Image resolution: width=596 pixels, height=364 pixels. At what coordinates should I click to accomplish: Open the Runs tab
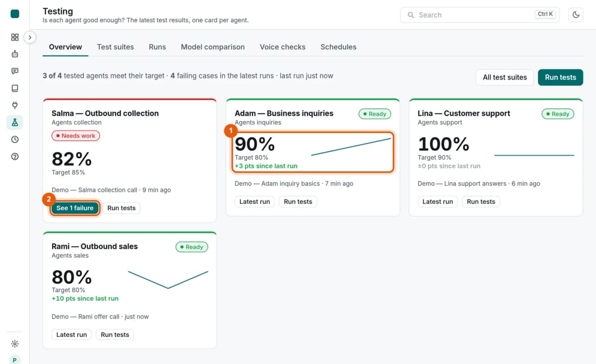(157, 47)
